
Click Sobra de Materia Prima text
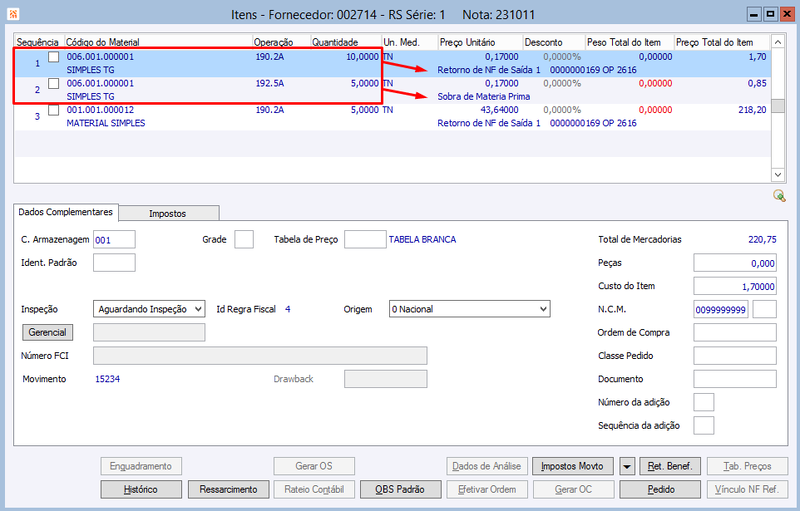tap(484, 96)
